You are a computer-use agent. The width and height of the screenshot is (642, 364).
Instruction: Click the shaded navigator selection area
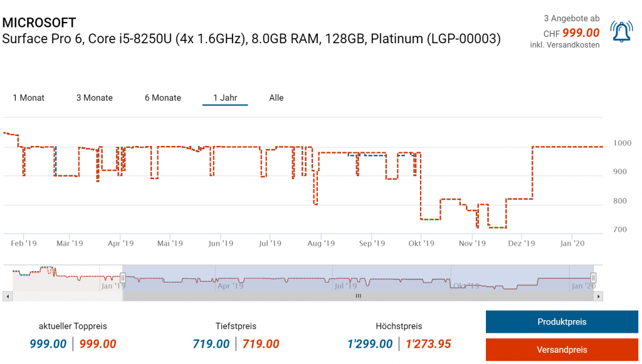pyautogui.click(x=357, y=278)
